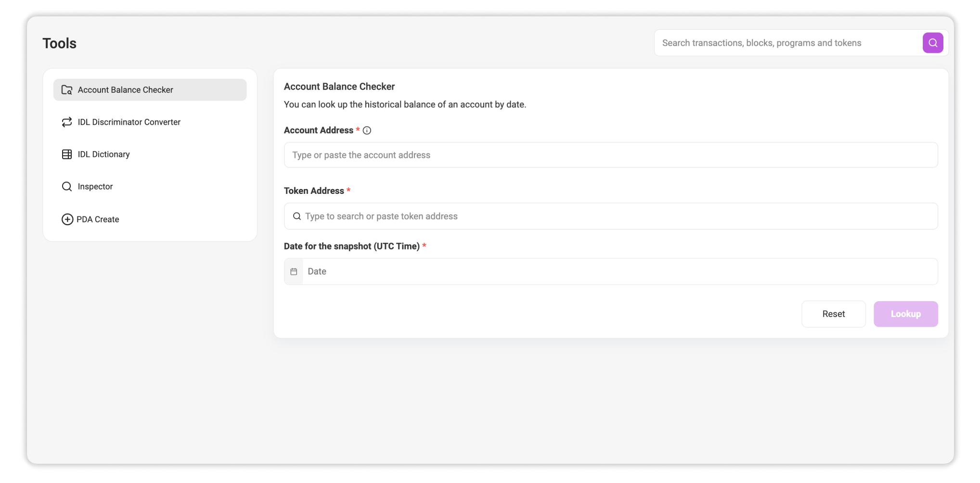
Task: Select Account Balance Checker in sidebar
Action: [x=125, y=90]
